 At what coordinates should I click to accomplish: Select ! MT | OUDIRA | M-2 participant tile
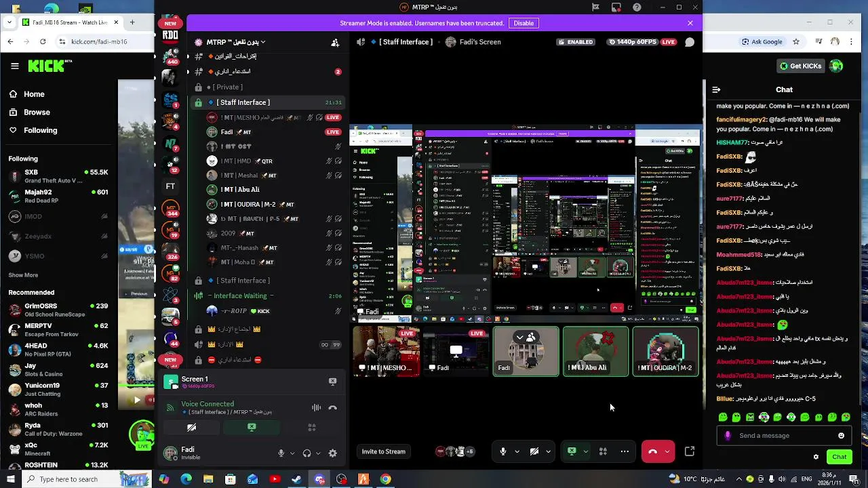click(665, 351)
